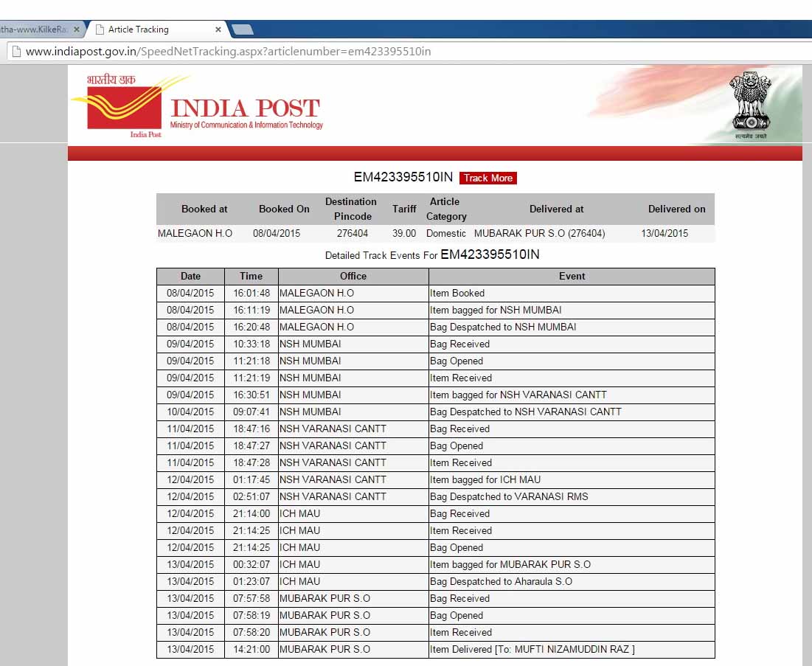Click the MALEGAON H.O value in the summary row
This screenshot has height=666, width=812.
coord(195,233)
